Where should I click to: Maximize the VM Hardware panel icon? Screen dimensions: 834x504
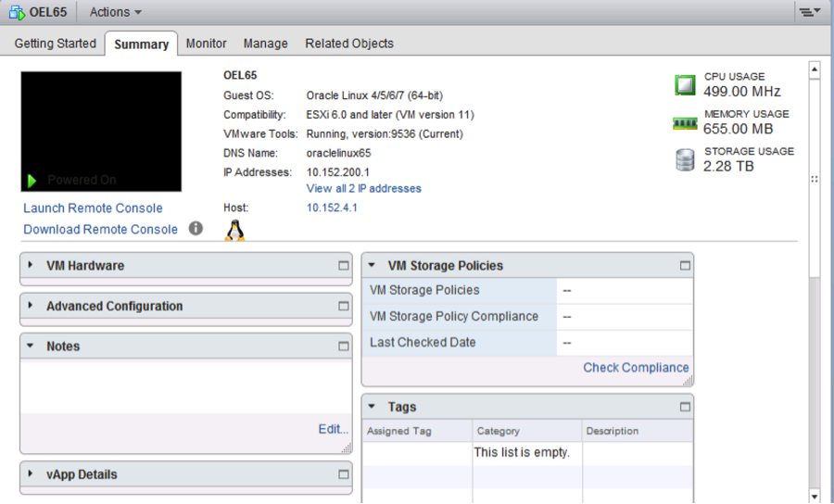click(344, 265)
